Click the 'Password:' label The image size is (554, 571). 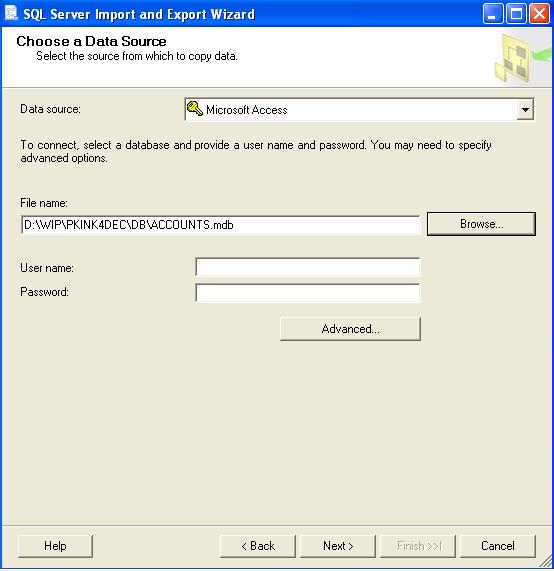tap(44, 292)
